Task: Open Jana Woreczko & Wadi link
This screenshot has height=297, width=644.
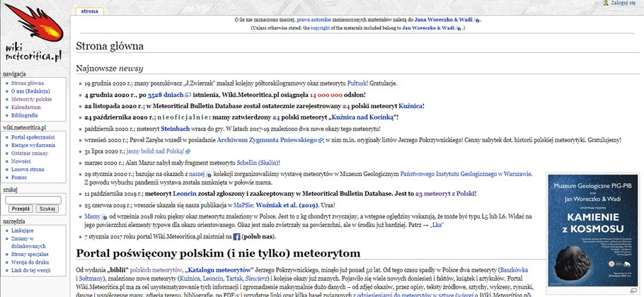Action: coord(443,20)
